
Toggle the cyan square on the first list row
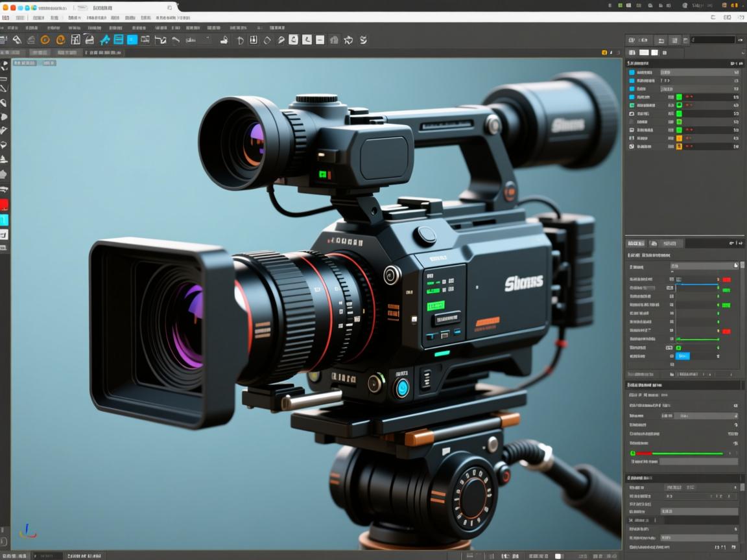pos(632,73)
